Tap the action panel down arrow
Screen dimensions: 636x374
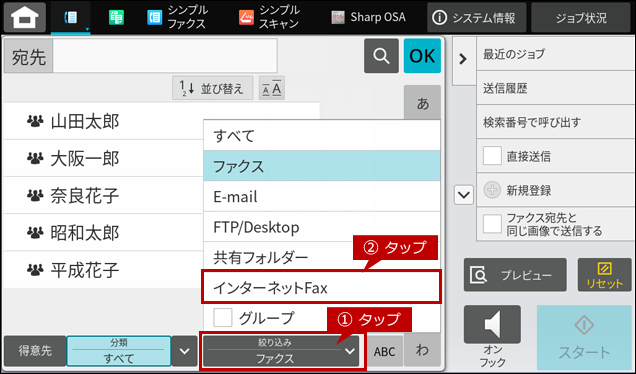coord(464,195)
